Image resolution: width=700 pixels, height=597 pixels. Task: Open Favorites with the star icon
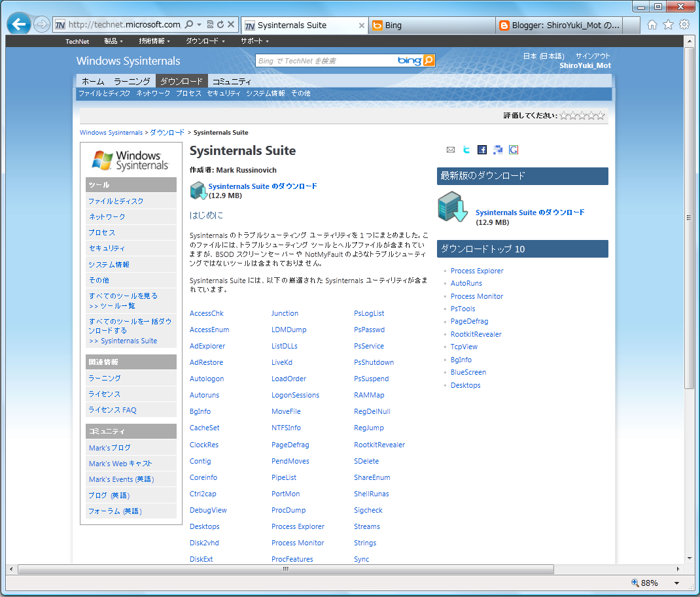(669, 24)
